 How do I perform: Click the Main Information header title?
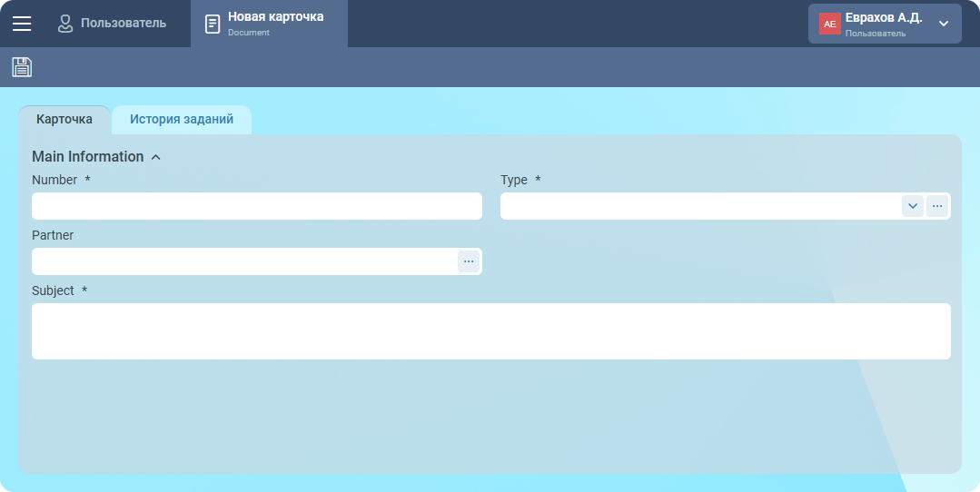[88, 157]
